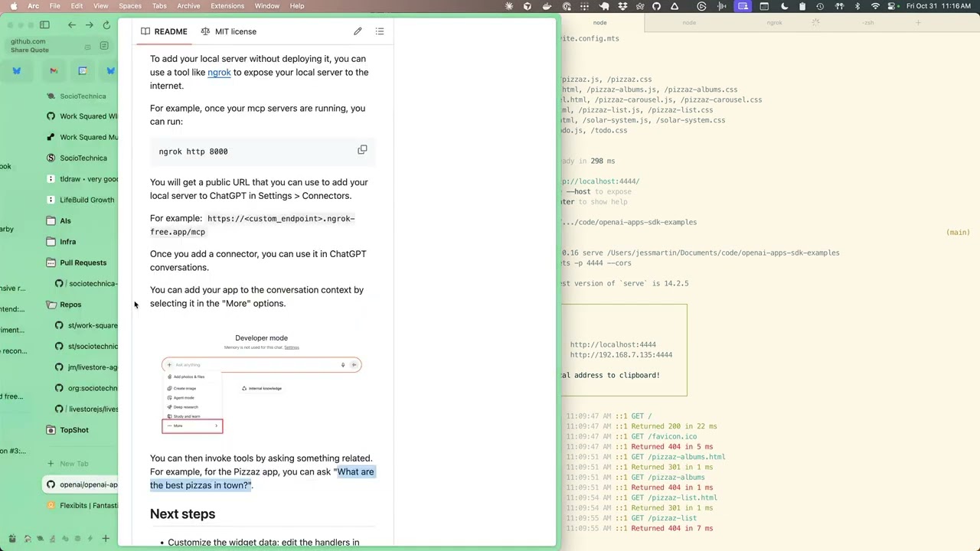Click the Settings link in Developer mode image

292,347
